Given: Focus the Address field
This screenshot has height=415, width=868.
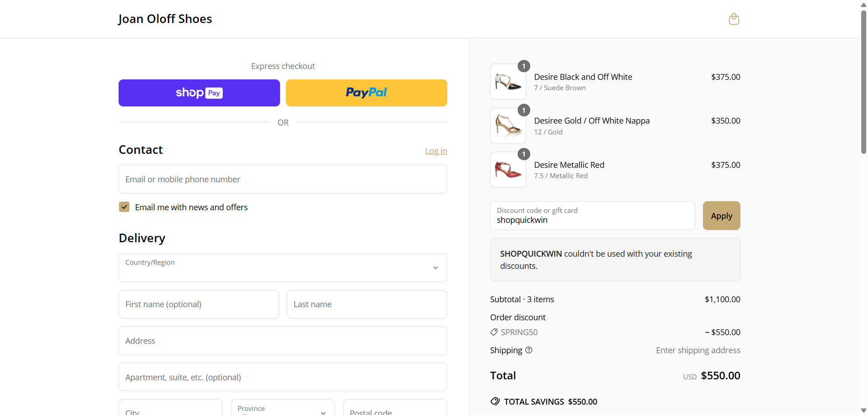Looking at the screenshot, I should (x=283, y=341).
